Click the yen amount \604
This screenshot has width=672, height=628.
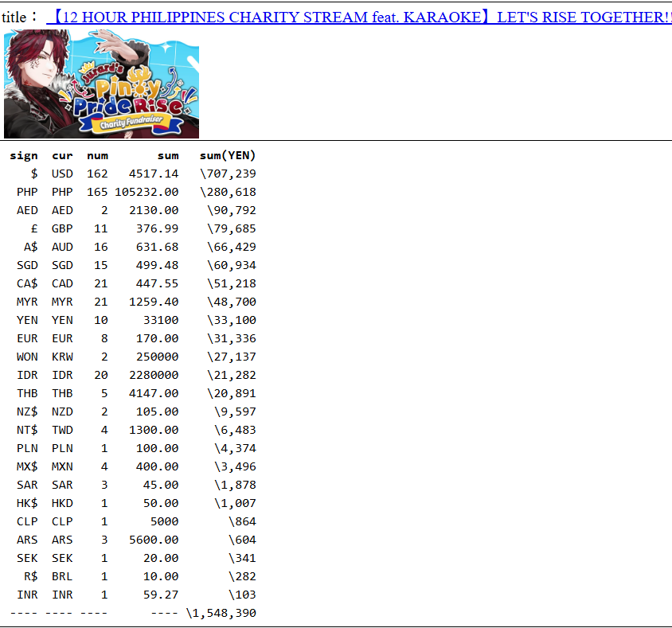coord(242,540)
